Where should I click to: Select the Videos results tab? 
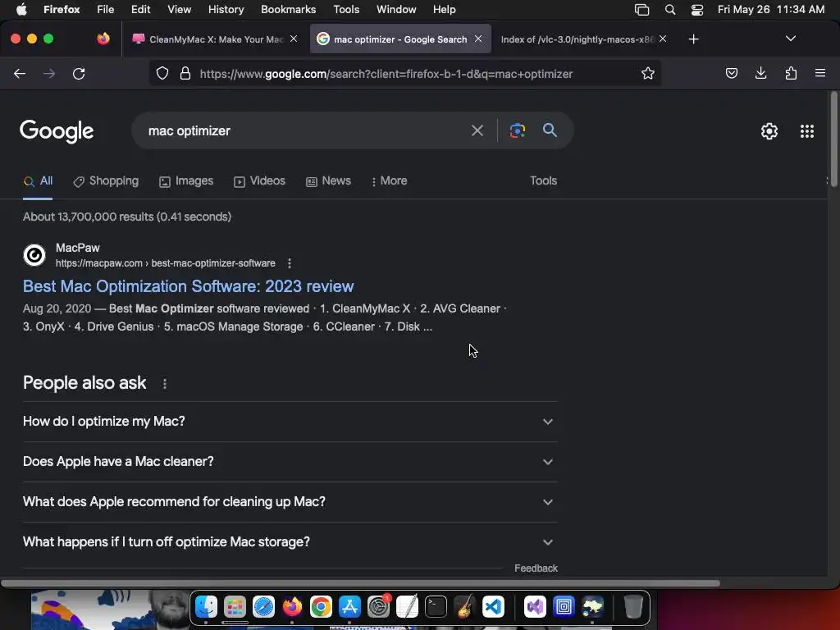tap(260, 181)
